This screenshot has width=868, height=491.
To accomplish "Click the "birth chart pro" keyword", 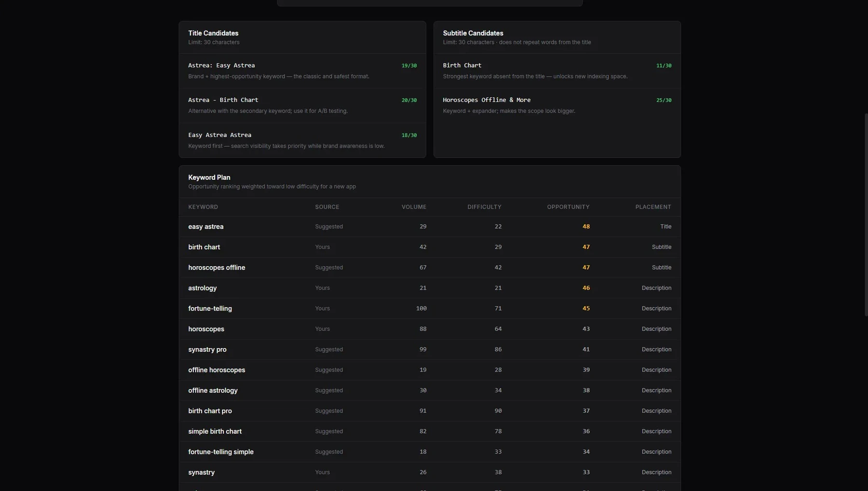I will (210, 411).
